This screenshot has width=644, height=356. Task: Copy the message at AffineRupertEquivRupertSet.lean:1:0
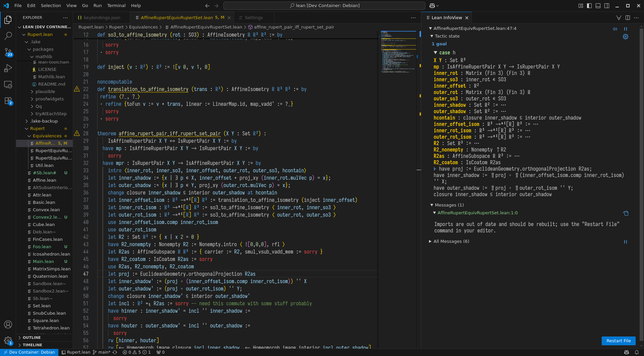[x=626, y=213]
